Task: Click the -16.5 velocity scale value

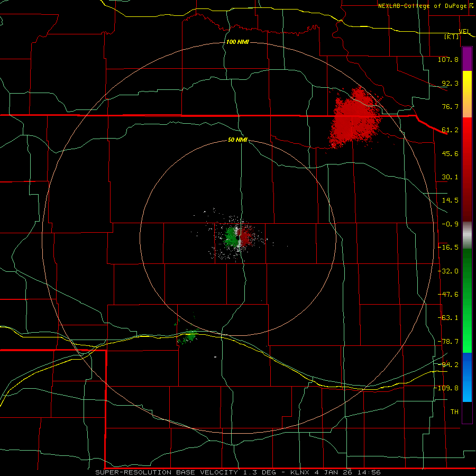Action: click(448, 248)
